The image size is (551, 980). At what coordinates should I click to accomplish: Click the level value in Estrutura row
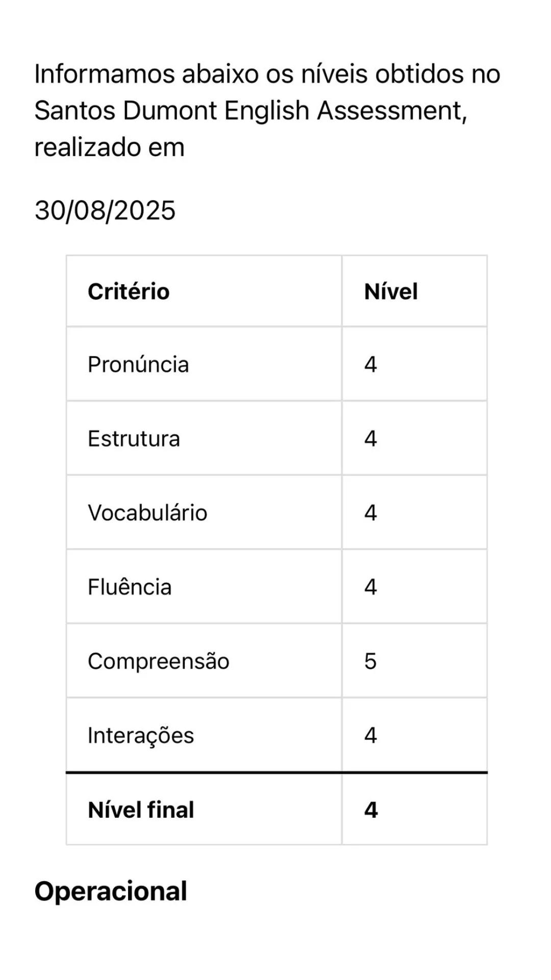click(370, 438)
